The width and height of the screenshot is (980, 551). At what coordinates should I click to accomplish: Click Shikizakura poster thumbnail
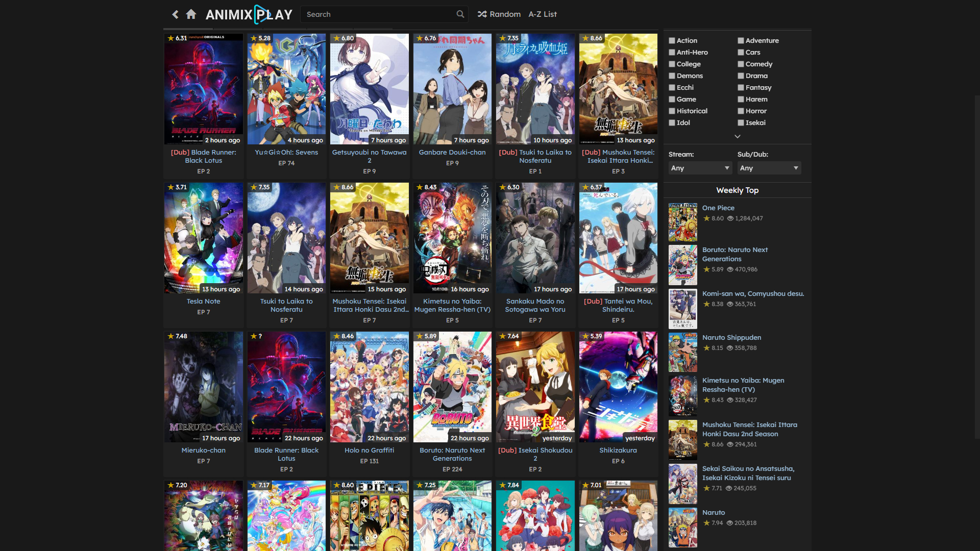618,387
